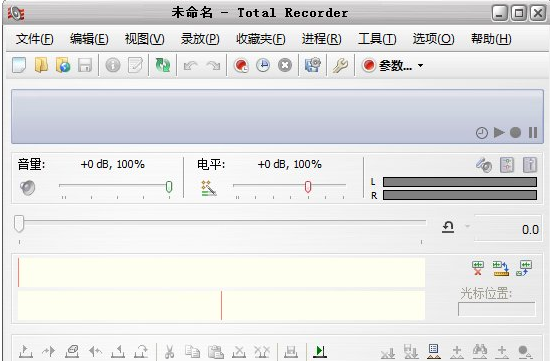Click the selection ruler icon with yellow bar
Viewport: 550px width, 361px height.
(x=501, y=268)
